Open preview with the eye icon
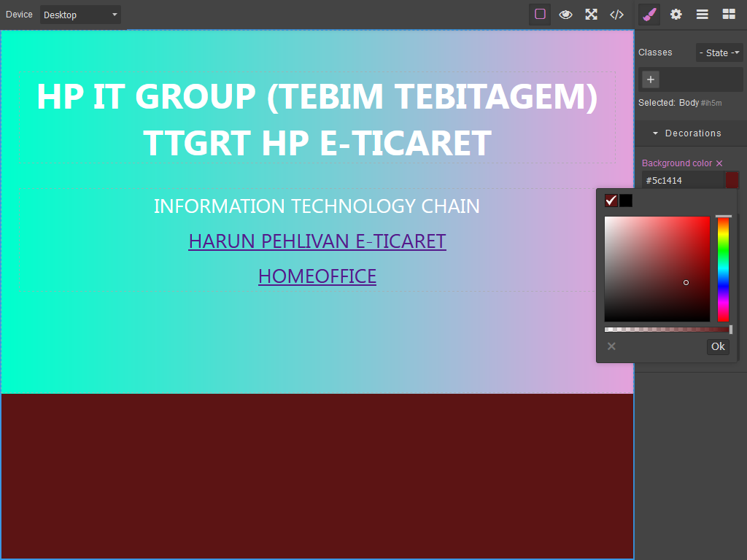The height and width of the screenshot is (560, 747). (x=565, y=15)
